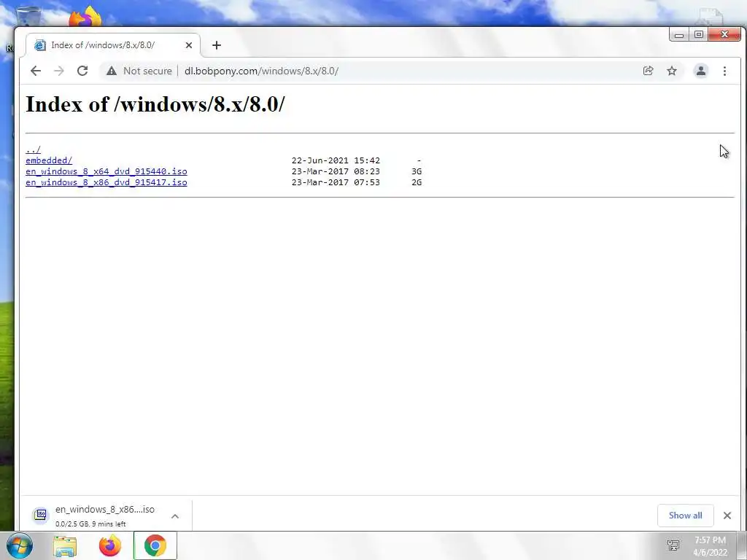Download en_windows_8_x86_dvd_915417.iso
This screenshot has height=560, width=747.
coord(107,182)
